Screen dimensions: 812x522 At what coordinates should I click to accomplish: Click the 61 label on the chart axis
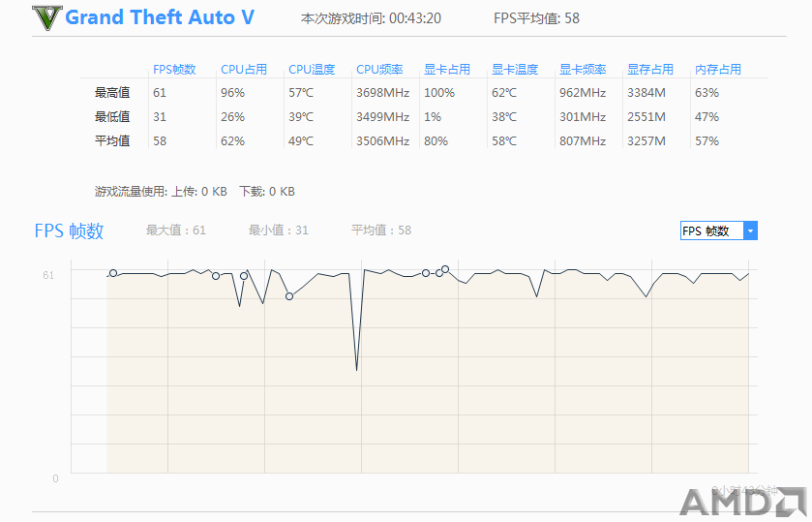pos(48,275)
